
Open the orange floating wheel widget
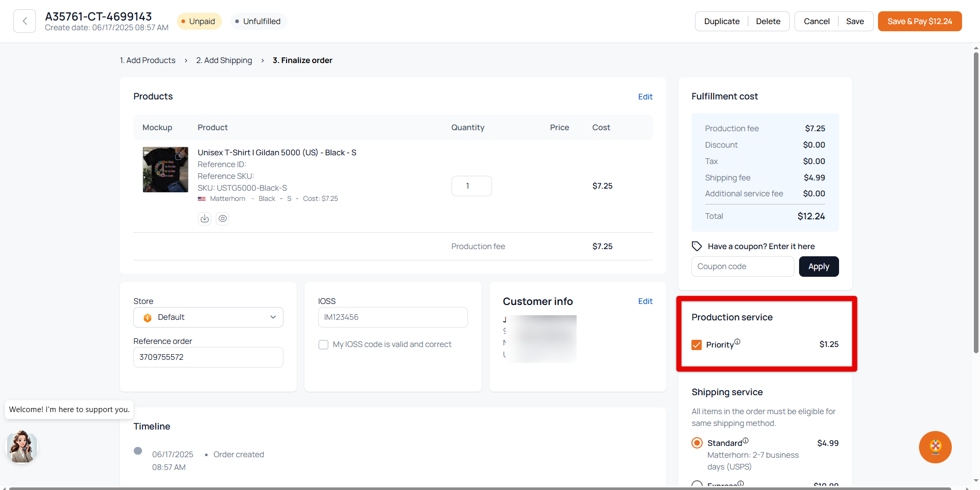tap(935, 447)
